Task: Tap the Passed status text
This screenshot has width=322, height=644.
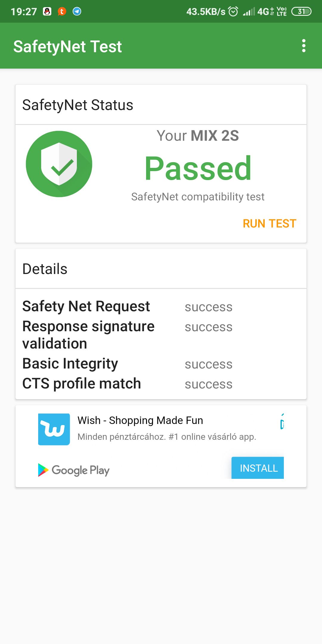Action: pos(198,168)
